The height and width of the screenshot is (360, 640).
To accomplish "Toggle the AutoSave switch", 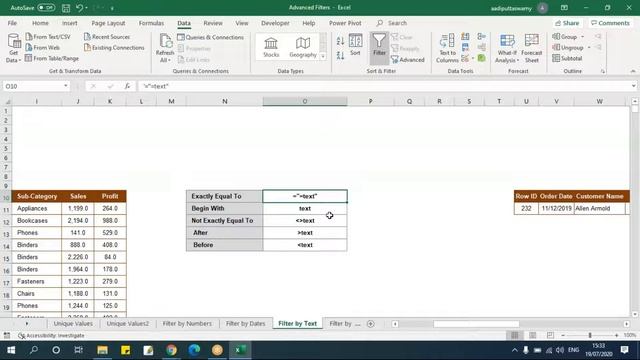I will pos(46,8).
